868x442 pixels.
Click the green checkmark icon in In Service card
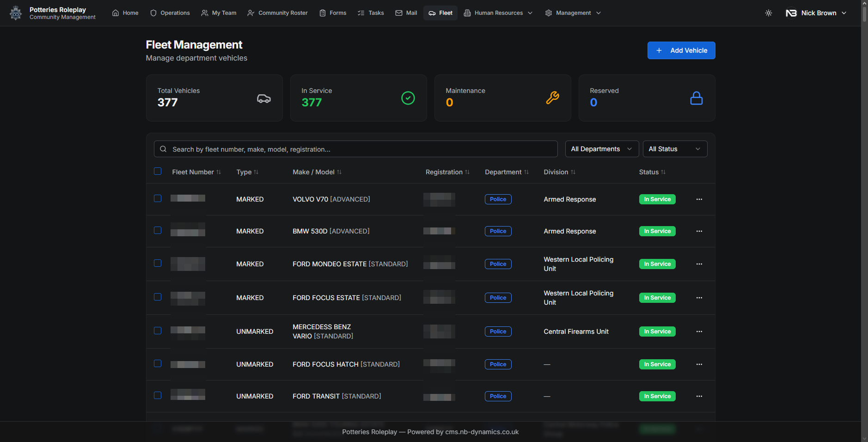tap(408, 98)
